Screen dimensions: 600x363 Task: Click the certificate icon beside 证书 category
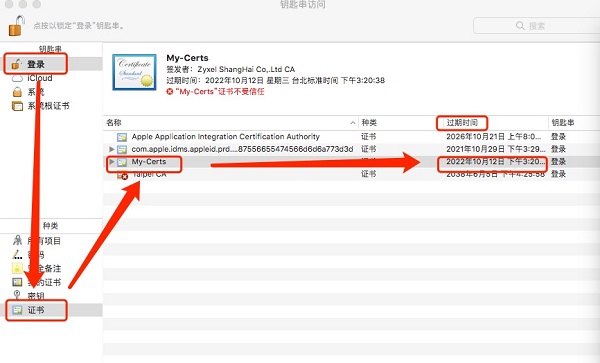(x=17, y=310)
